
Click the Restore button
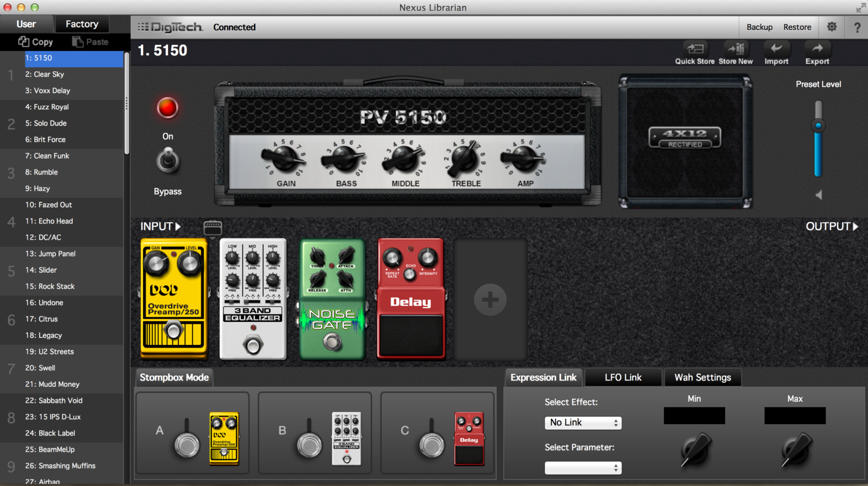click(797, 27)
